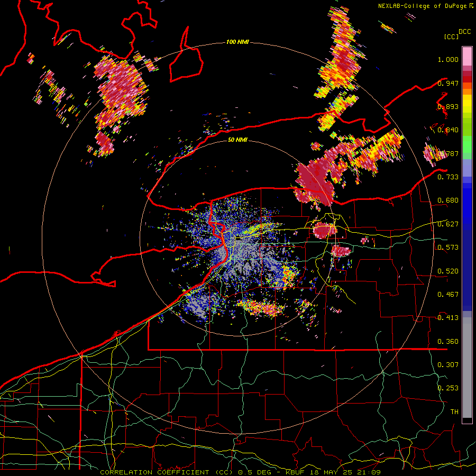Image resolution: width=476 pixels, height=476 pixels.
Task: Click the 0.360 legend value
Action: (x=448, y=342)
